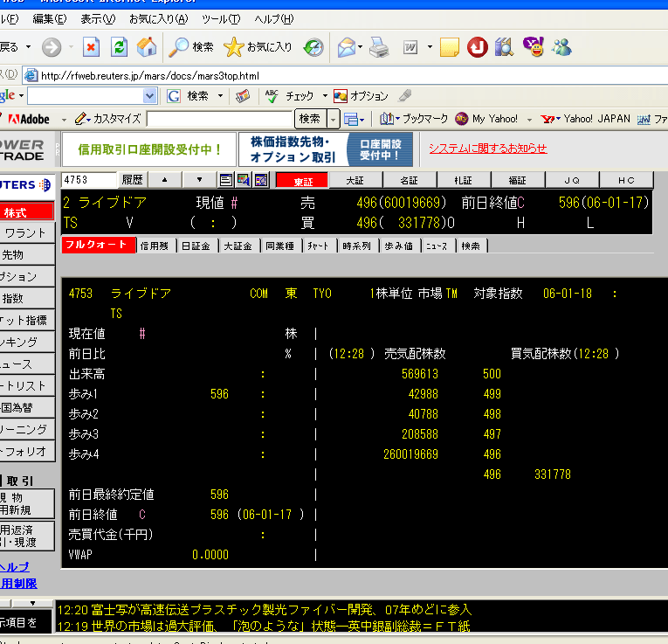
Task: Open the お気に入り(A) menu
Action: [x=158, y=19]
